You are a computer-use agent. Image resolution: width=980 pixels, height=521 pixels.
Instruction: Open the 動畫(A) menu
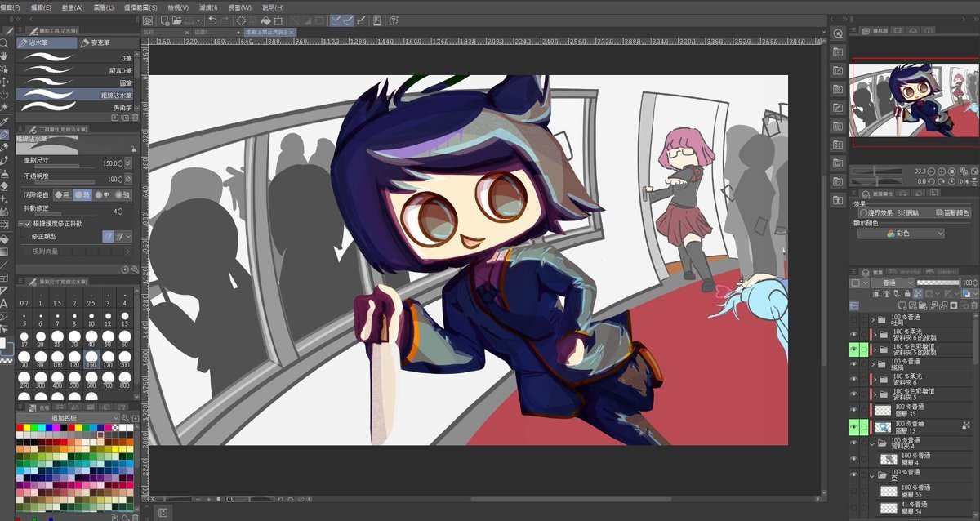pos(73,7)
